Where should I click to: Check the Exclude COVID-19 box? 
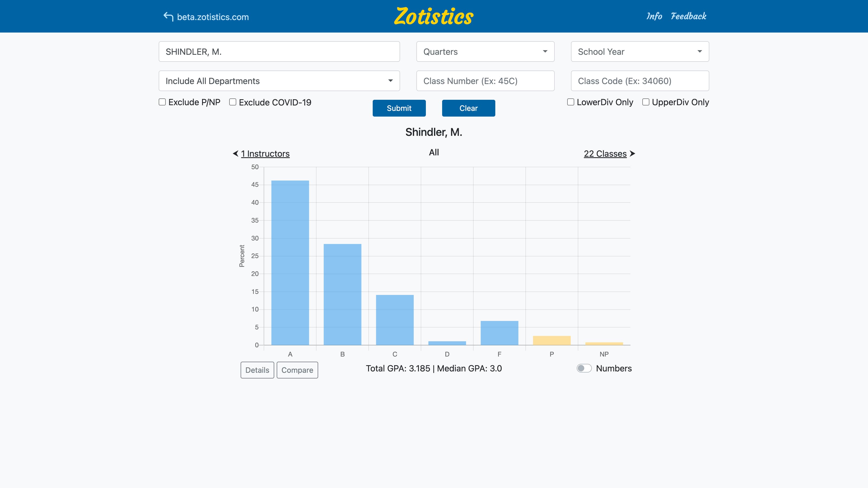232,102
